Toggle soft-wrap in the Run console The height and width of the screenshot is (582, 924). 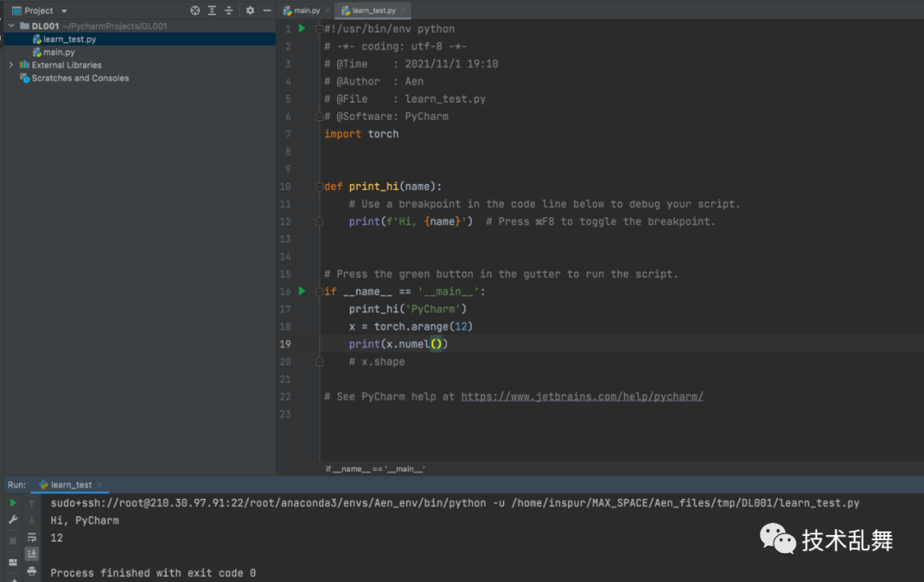tap(32, 537)
